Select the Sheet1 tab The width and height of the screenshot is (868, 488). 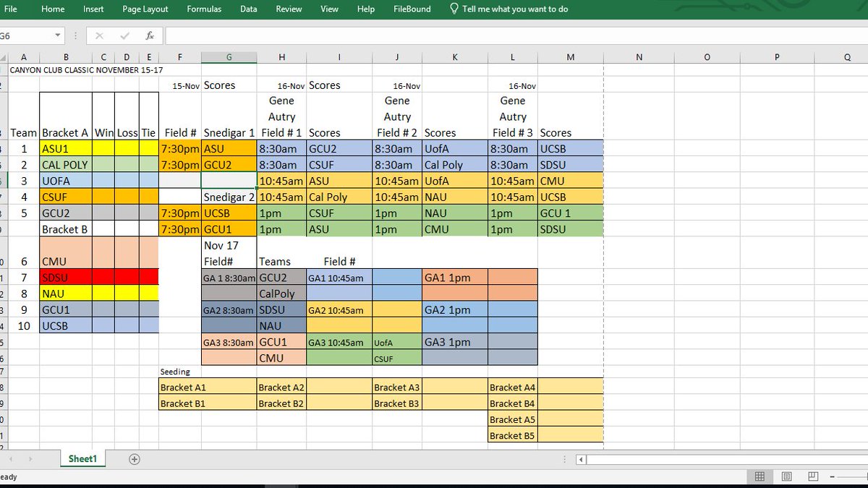pyautogui.click(x=84, y=458)
